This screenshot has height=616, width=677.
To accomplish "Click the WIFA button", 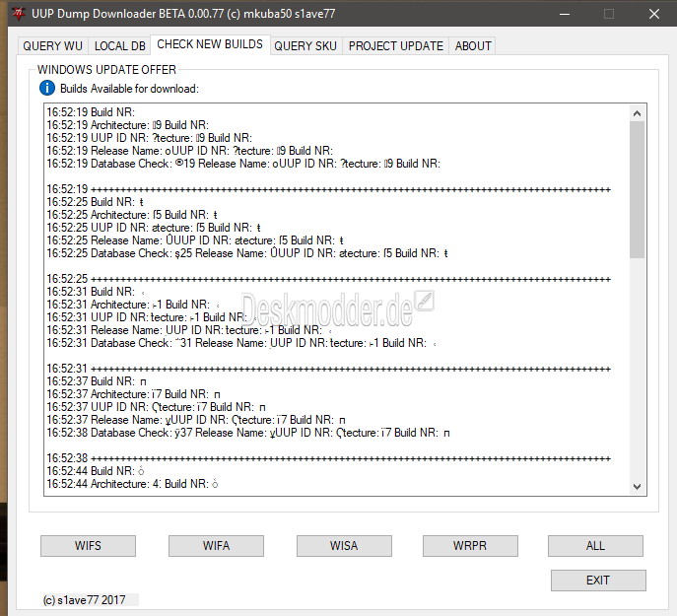I will coord(216,546).
